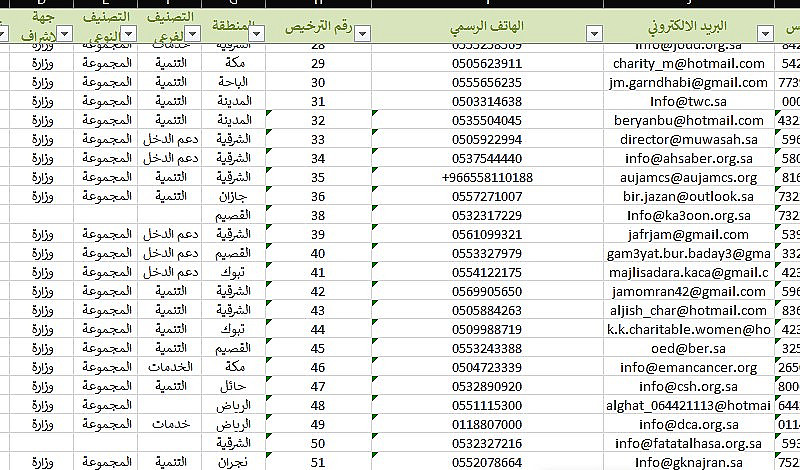Select phone cell 0118807000
The image size is (800, 470).
click(487, 424)
